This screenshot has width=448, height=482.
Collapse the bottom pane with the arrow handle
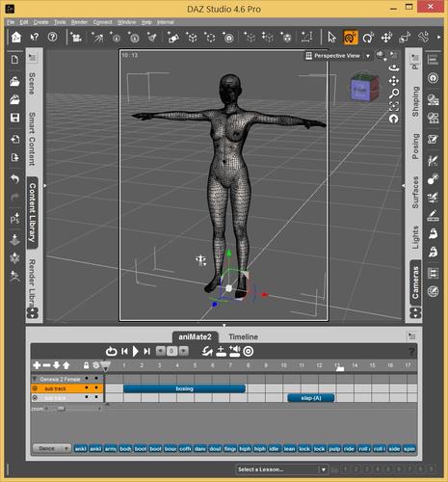click(224, 325)
